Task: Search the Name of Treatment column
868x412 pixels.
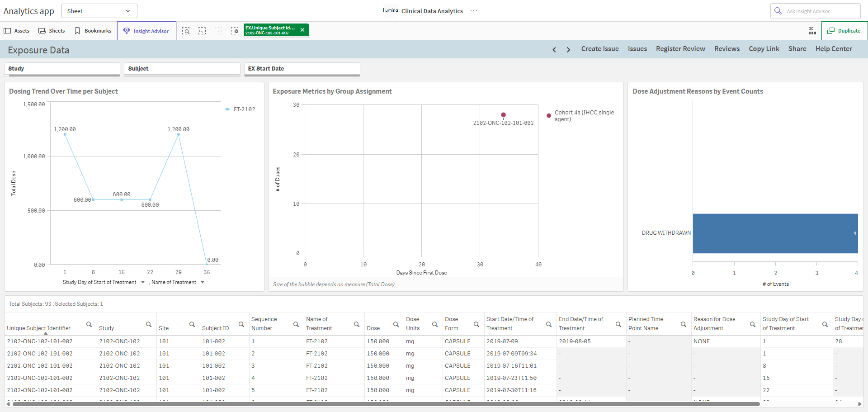Action: pyautogui.click(x=357, y=324)
